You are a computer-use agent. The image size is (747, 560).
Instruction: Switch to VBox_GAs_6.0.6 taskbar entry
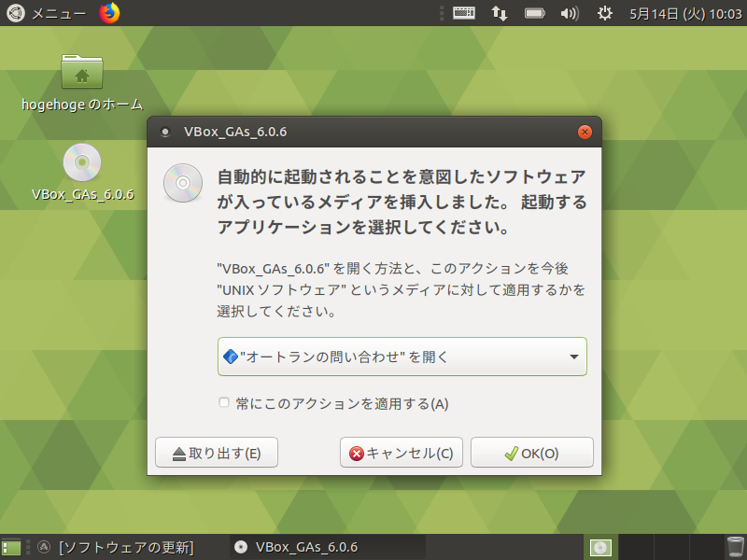328,547
